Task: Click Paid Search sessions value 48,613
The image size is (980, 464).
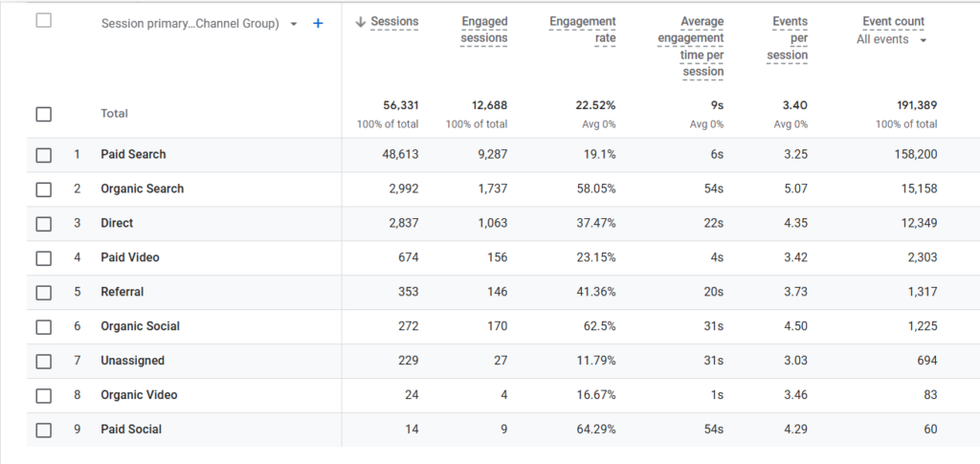Action: pos(401,154)
